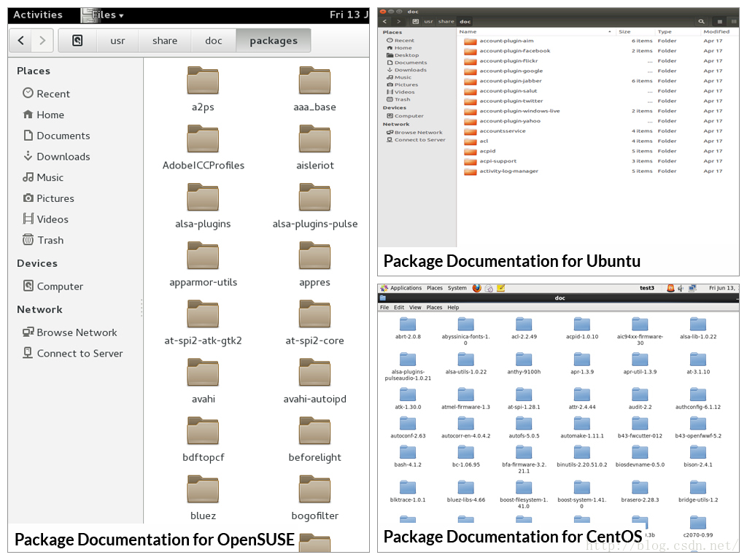Select activity-log-manager row in Ubuntu list
747x560 pixels.
pyautogui.click(x=597, y=171)
